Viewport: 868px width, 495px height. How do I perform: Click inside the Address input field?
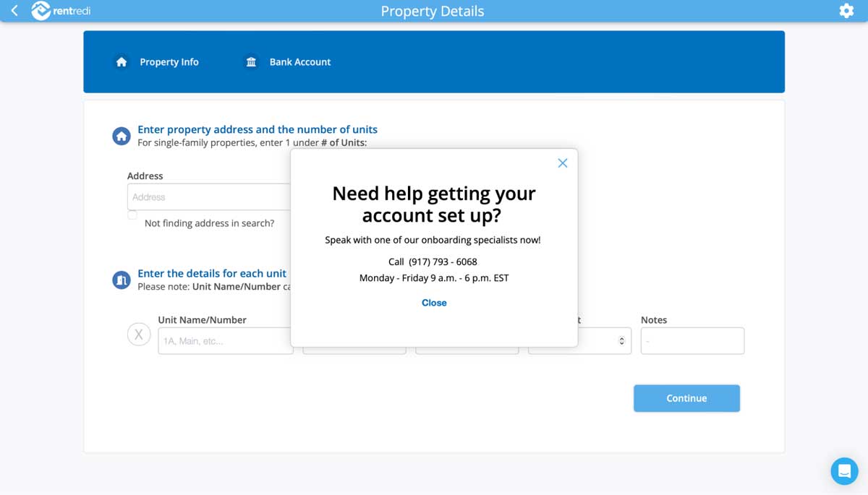(x=210, y=196)
